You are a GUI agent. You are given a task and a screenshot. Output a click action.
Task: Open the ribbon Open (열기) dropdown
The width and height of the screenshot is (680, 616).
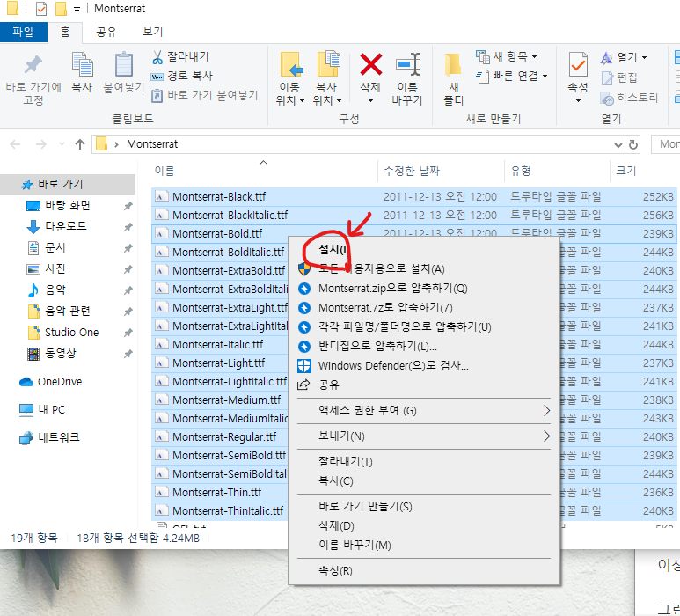pos(624,57)
